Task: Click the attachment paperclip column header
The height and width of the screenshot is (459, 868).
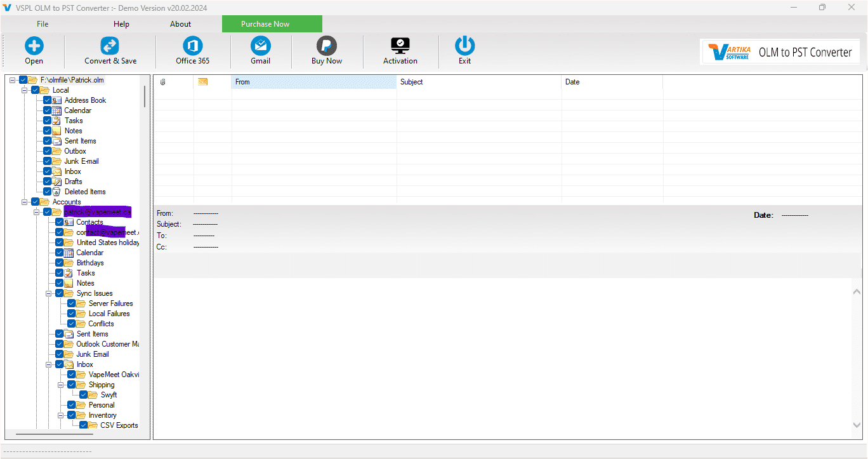Action: (162, 82)
